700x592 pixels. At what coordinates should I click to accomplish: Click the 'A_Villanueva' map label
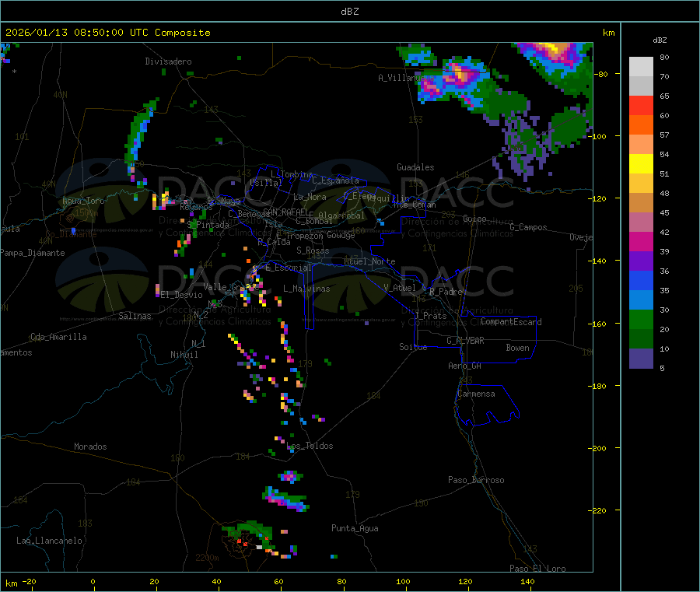click(x=406, y=78)
